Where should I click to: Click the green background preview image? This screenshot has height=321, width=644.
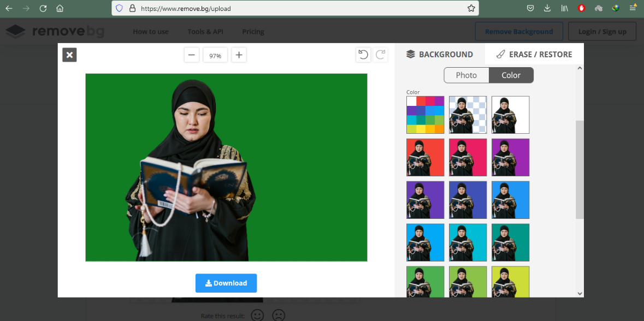pos(226,168)
